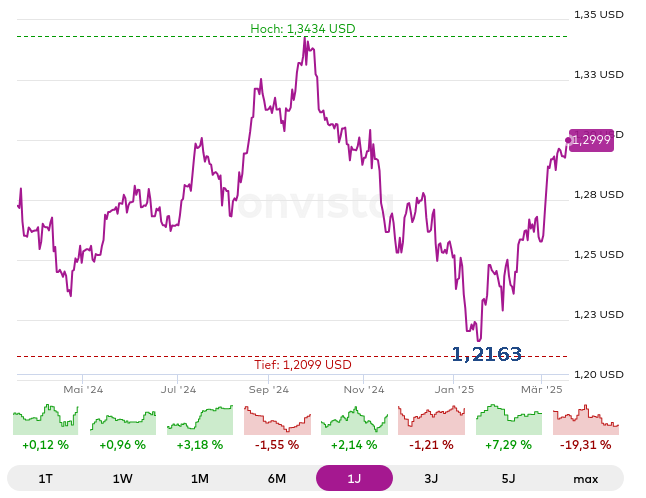Image resolution: width=646 pixels, height=498 pixels.
Task: Switch chart to 3J period
Action: [x=431, y=478]
